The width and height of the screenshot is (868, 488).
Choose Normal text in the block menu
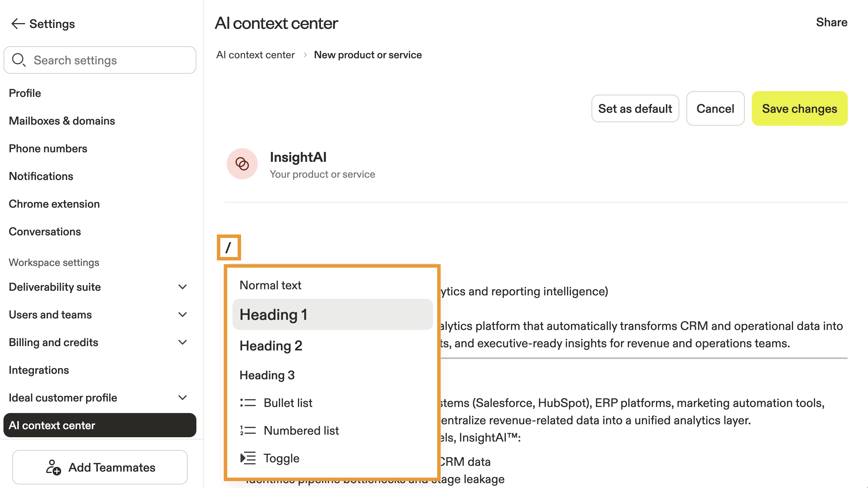coord(270,285)
